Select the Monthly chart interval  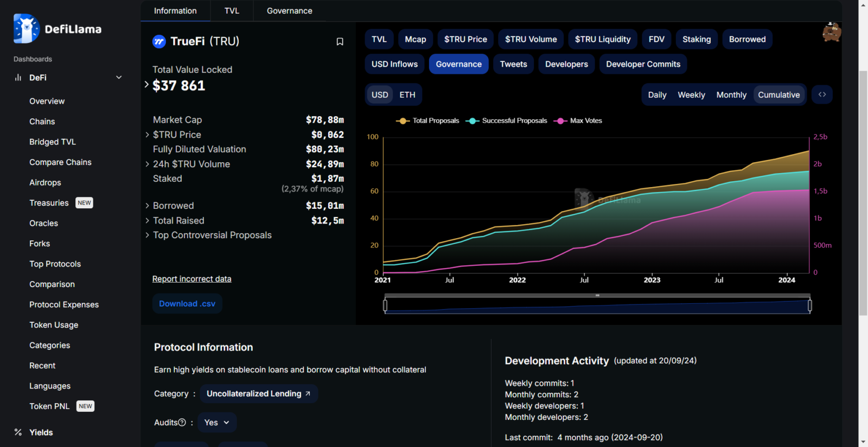[731, 95]
